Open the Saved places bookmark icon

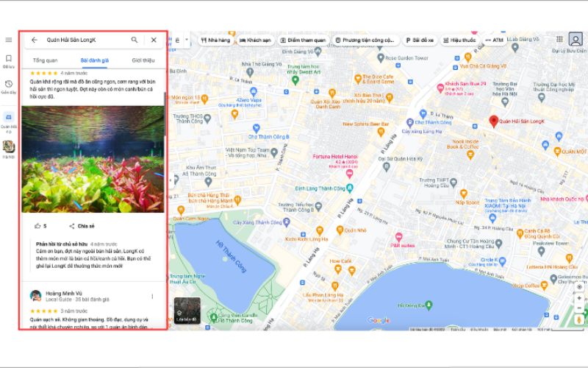tap(9, 58)
